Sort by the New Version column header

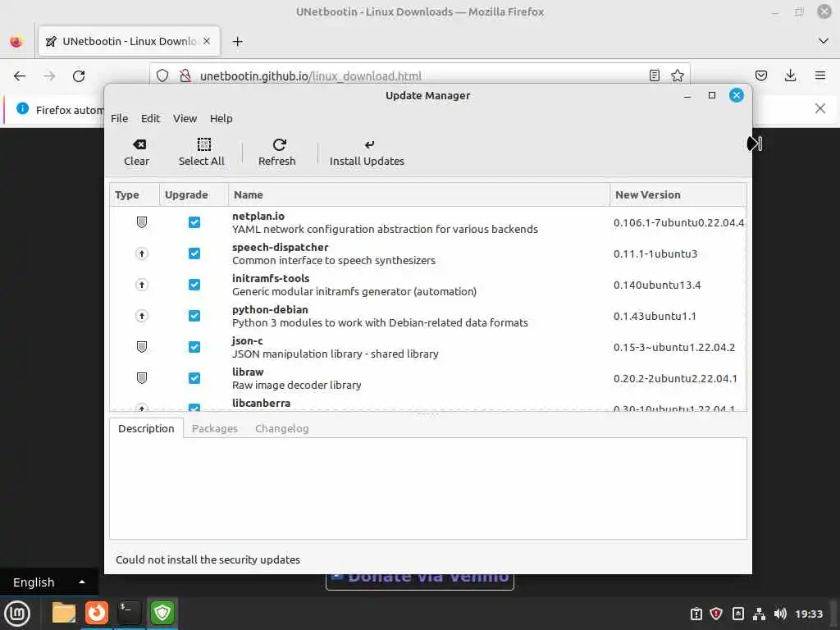click(x=678, y=194)
